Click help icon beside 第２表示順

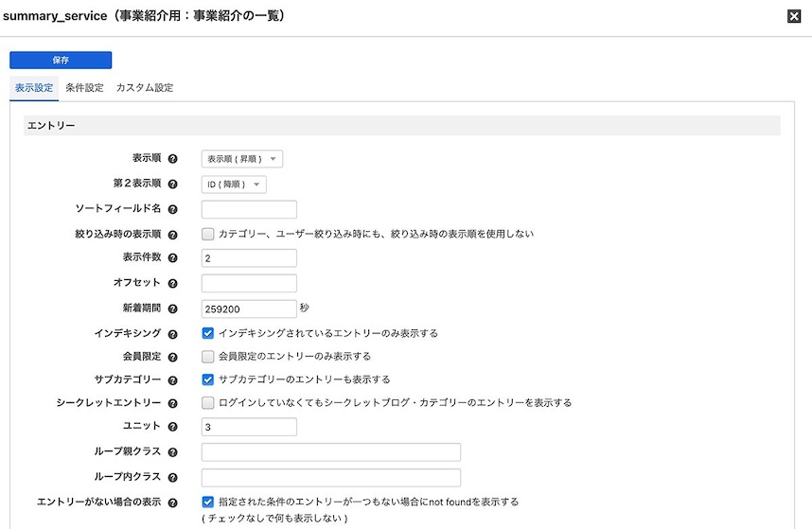[x=172, y=185]
